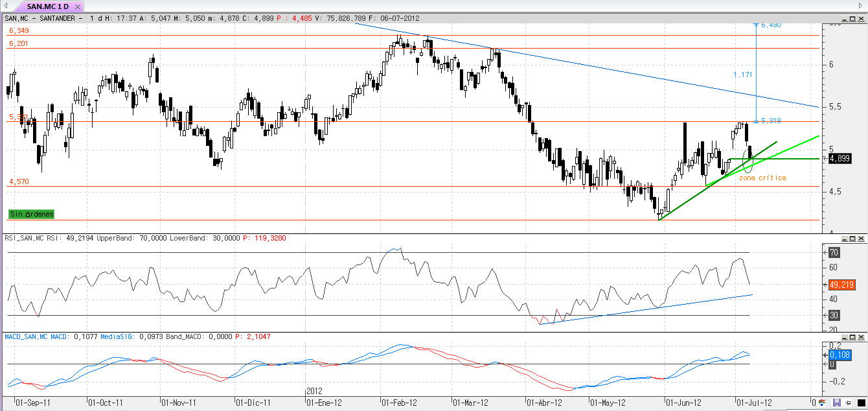The image size is (868, 411).
Task: Click the 01-Jun-12 date on the time axis
Action: [x=683, y=403]
